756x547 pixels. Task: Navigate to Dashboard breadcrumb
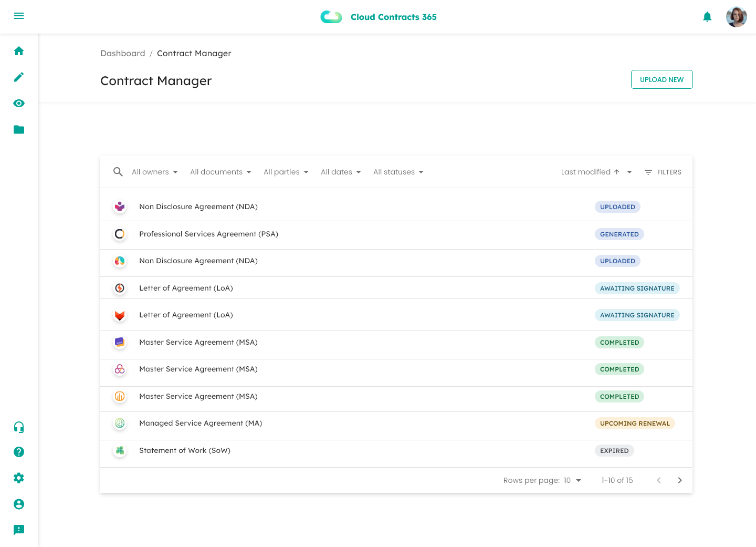coord(123,54)
